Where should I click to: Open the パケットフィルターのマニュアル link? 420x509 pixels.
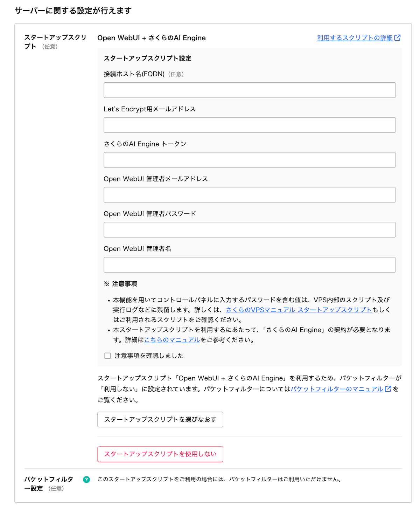[x=337, y=389]
